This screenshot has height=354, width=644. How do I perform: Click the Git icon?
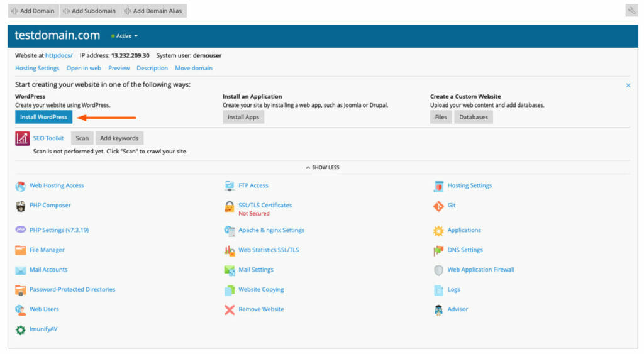click(x=438, y=206)
